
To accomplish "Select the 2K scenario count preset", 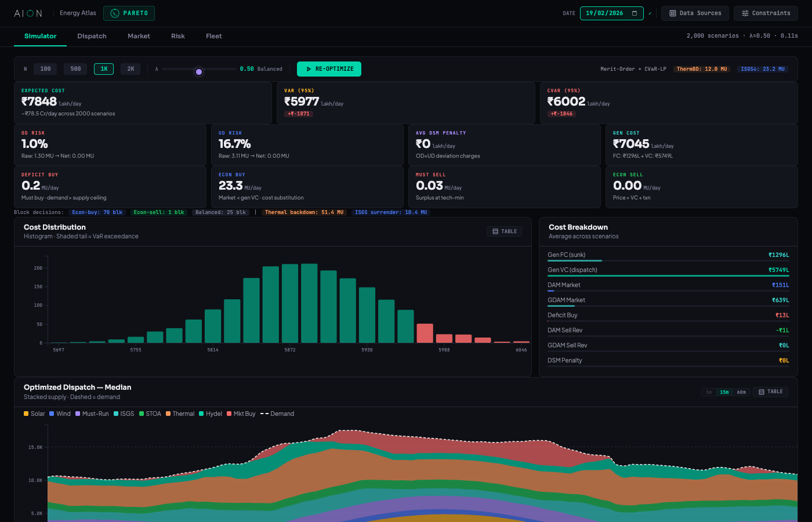I will (x=130, y=68).
